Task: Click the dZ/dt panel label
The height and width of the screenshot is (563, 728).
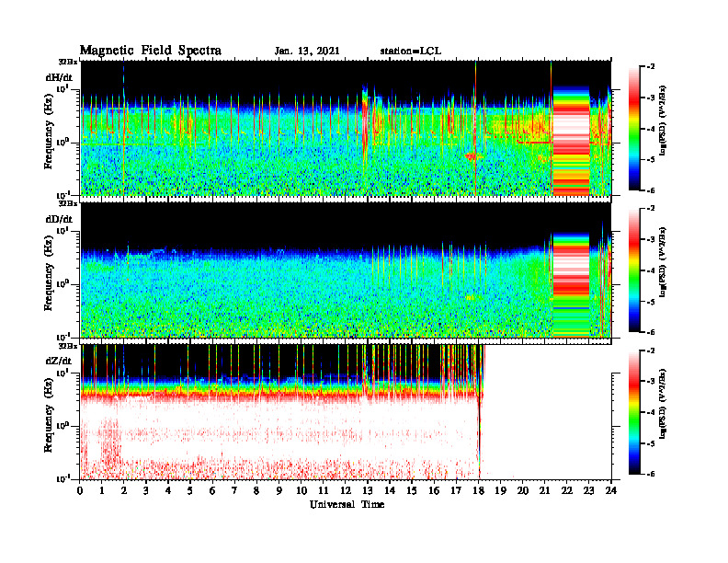Action: tap(59, 361)
